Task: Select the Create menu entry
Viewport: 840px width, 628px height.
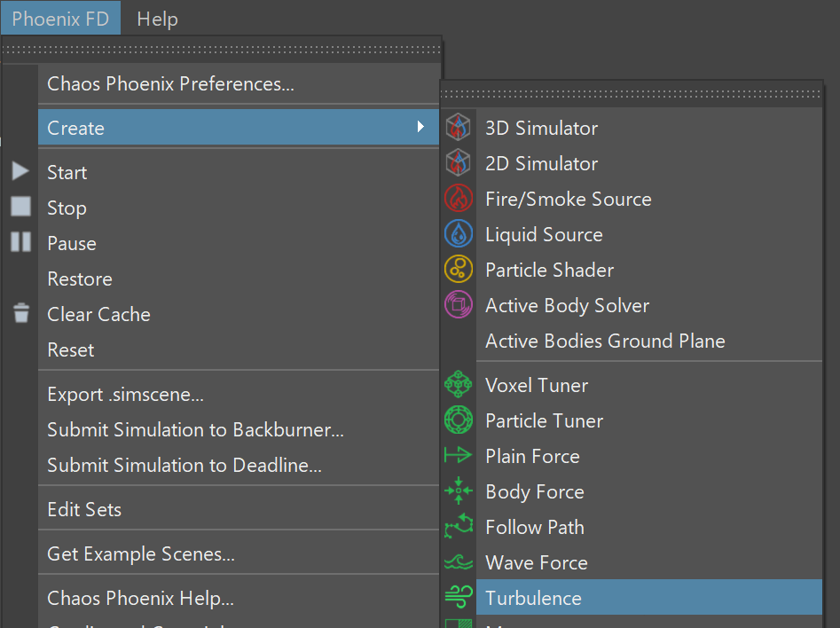Action: (x=239, y=128)
